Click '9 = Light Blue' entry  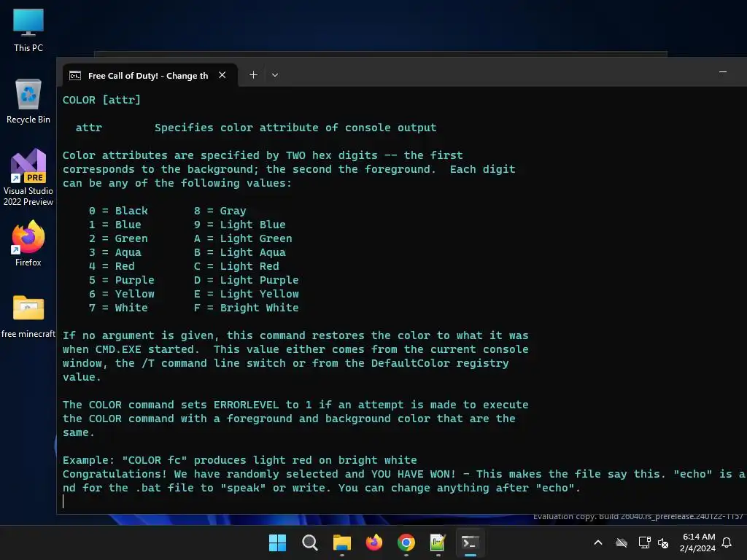(239, 225)
